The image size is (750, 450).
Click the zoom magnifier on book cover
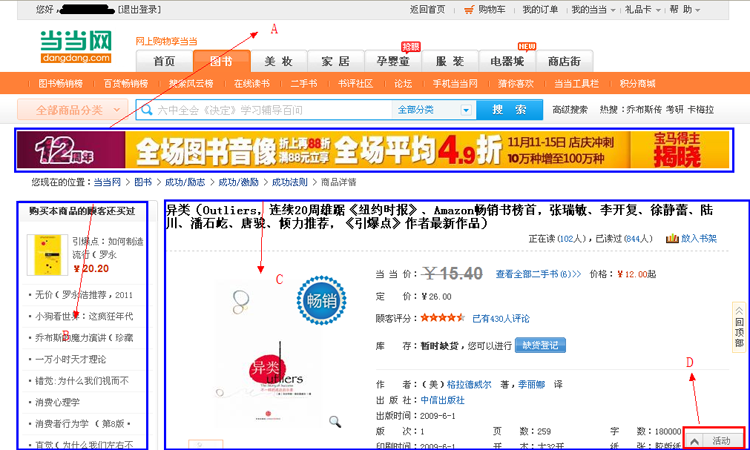pyautogui.click(x=335, y=421)
